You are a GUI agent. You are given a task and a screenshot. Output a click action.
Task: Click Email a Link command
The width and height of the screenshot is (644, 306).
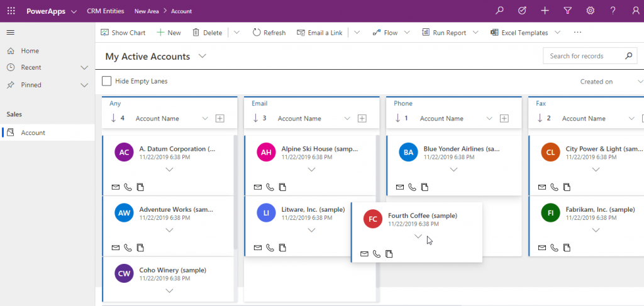point(319,33)
